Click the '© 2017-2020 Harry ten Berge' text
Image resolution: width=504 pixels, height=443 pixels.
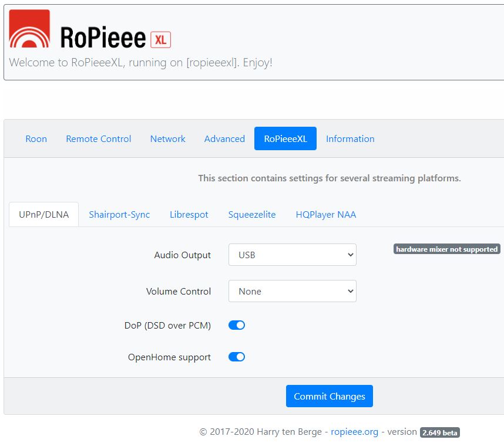[260, 432]
